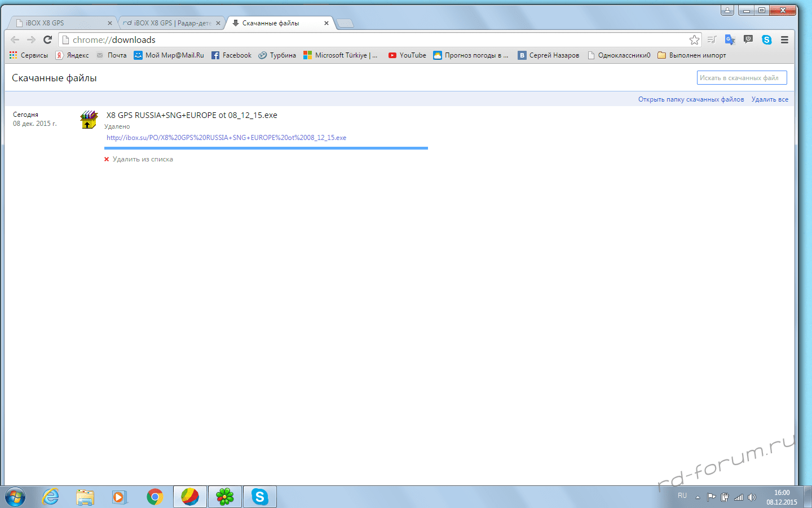Open the Google Translate extension icon

coord(730,40)
